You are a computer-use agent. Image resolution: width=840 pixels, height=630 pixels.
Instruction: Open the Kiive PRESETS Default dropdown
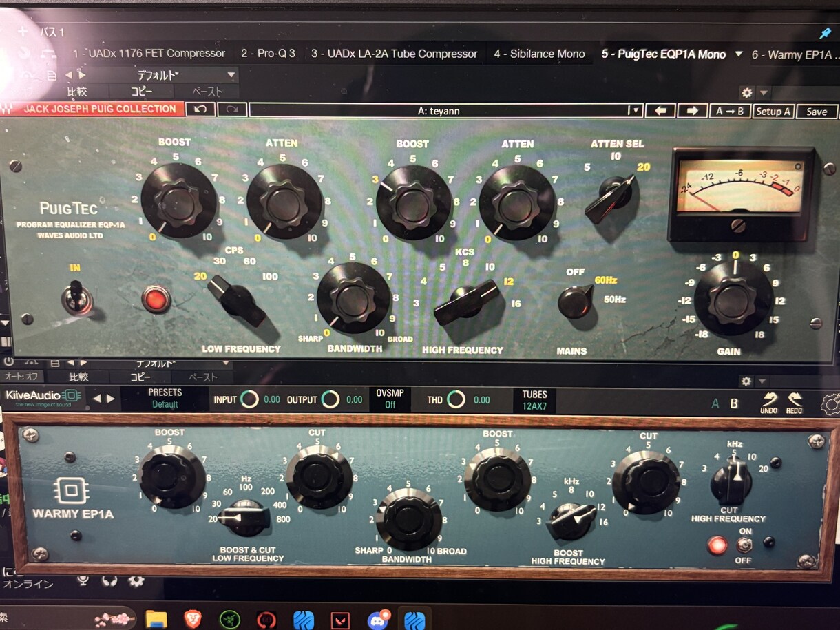pos(165,399)
